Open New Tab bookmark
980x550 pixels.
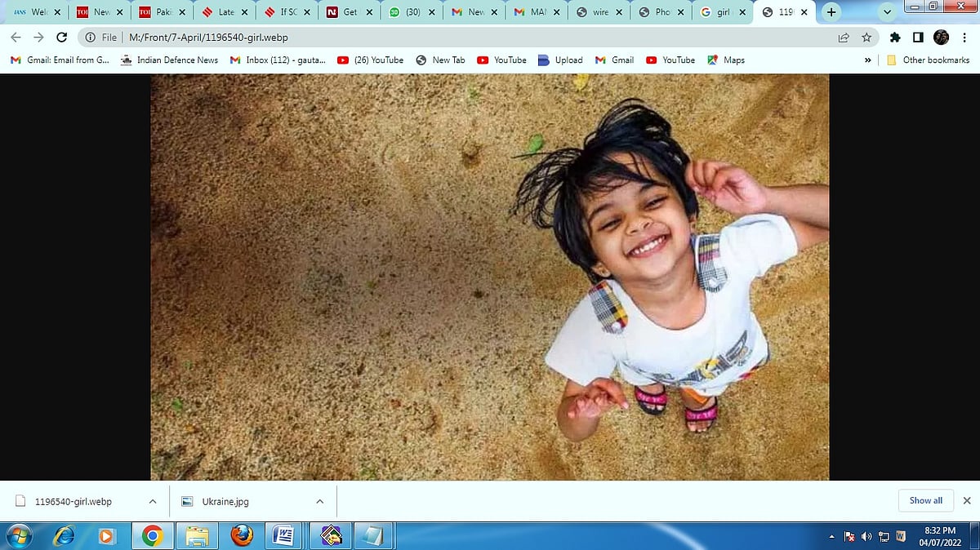pos(440,60)
